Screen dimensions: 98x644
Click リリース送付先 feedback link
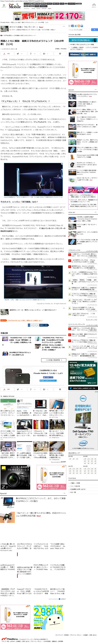(x=75, y=486)
